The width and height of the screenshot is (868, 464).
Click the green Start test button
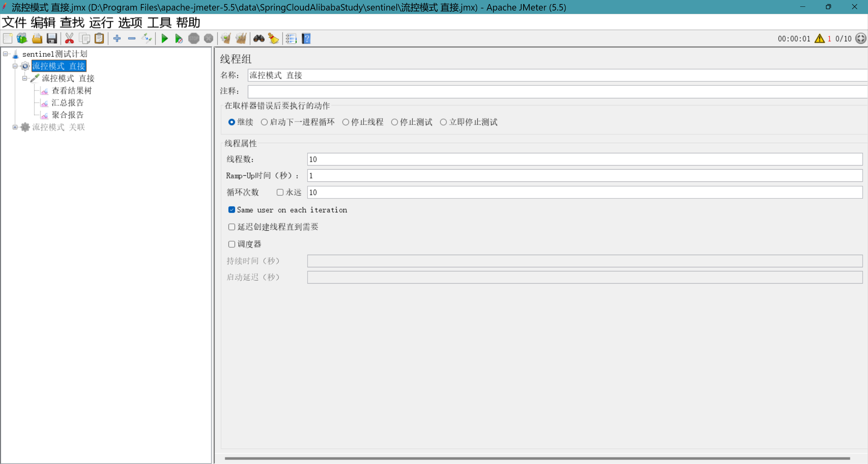[x=164, y=39]
